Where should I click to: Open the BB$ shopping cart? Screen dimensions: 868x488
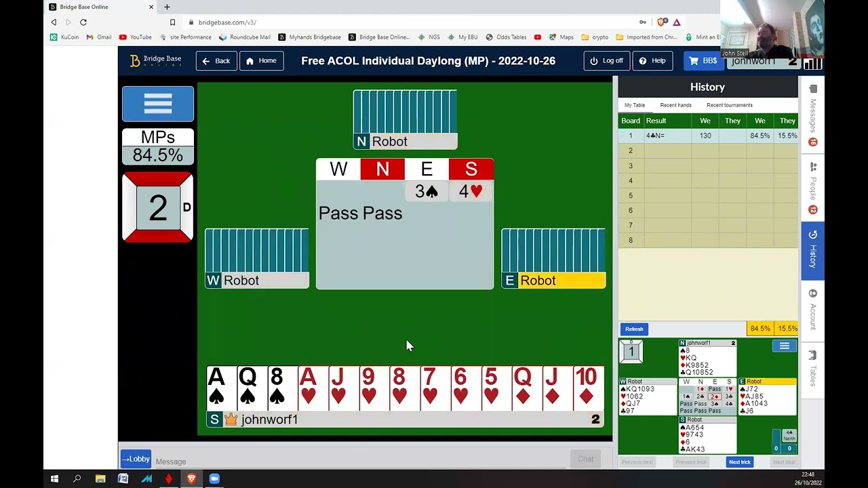(703, 61)
